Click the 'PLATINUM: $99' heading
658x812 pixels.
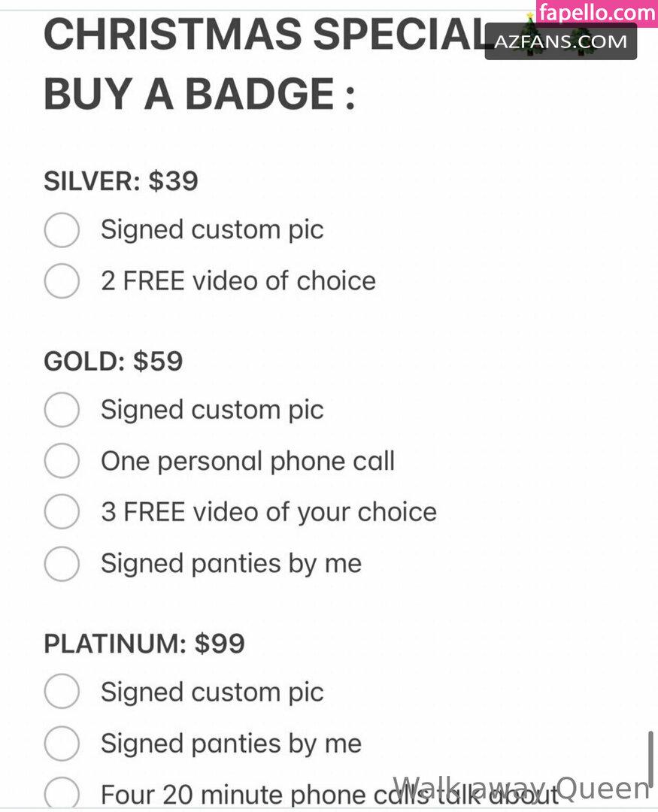coord(144,644)
